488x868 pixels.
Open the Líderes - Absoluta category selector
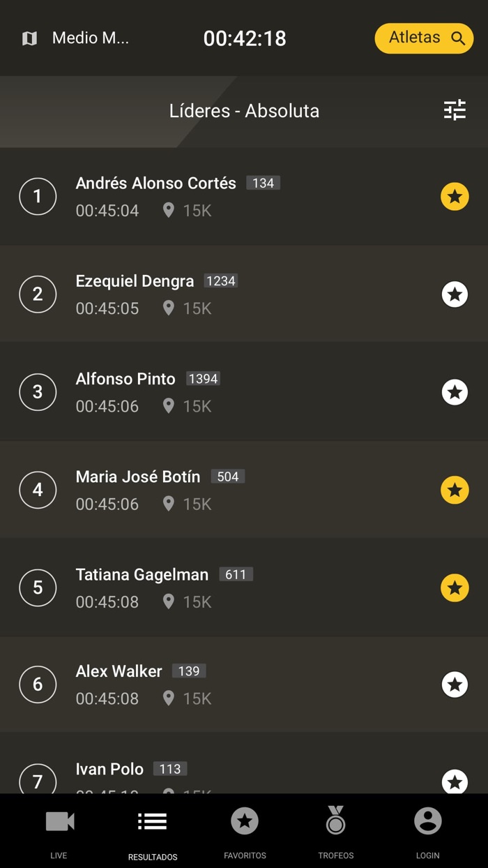point(245,110)
